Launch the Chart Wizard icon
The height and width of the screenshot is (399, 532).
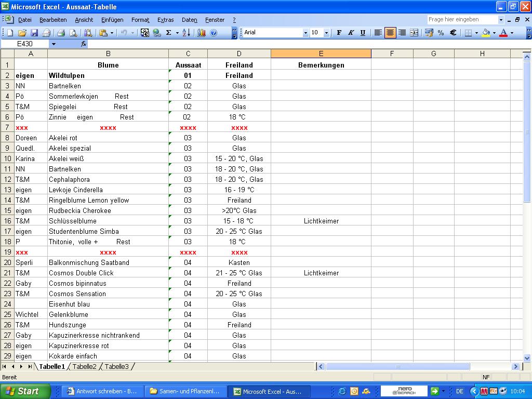point(202,33)
